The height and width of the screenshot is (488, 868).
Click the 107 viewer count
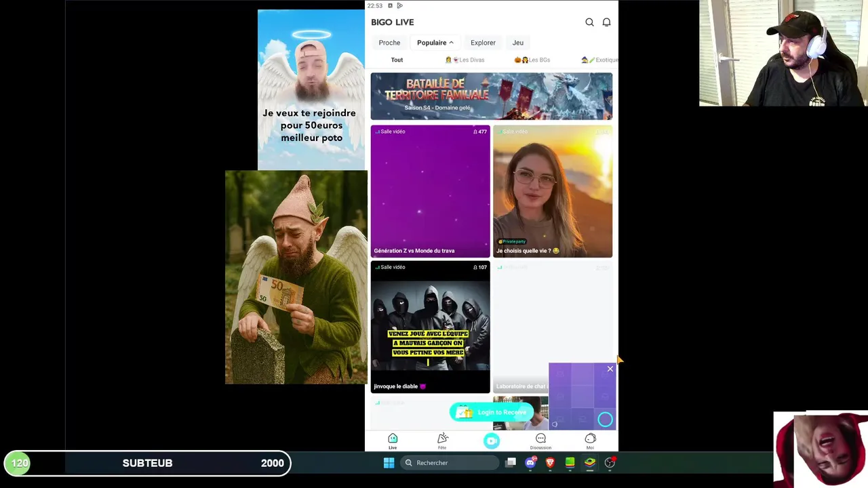[480, 267]
